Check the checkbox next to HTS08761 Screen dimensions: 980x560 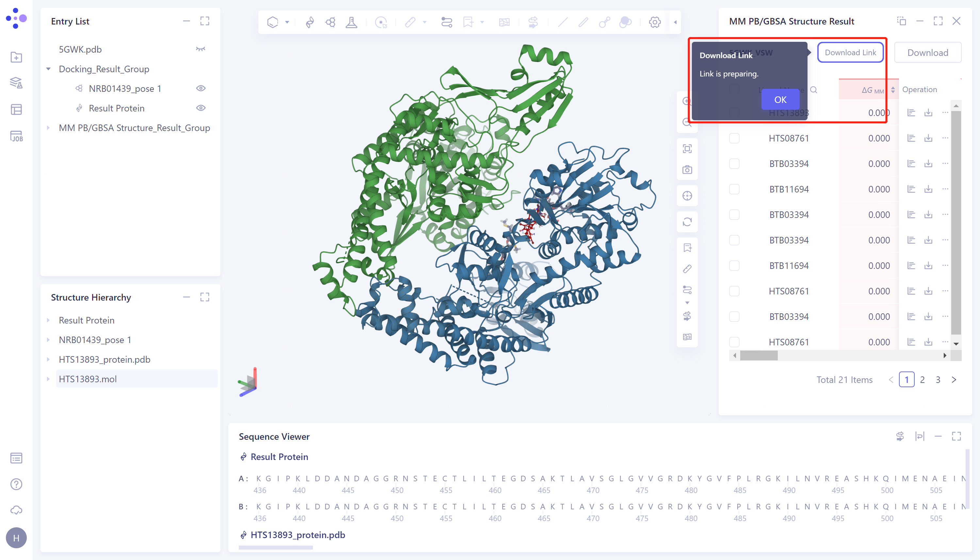pos(734,138)
